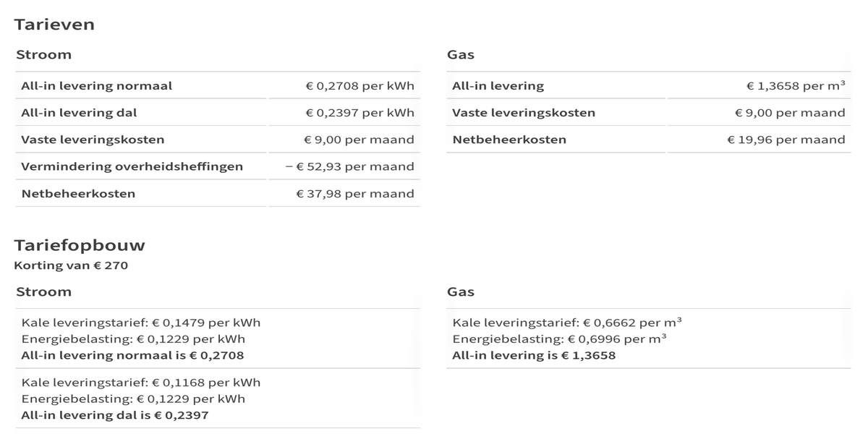Select the All-in levering dal row label
The image size is (868, 434).
79,113
